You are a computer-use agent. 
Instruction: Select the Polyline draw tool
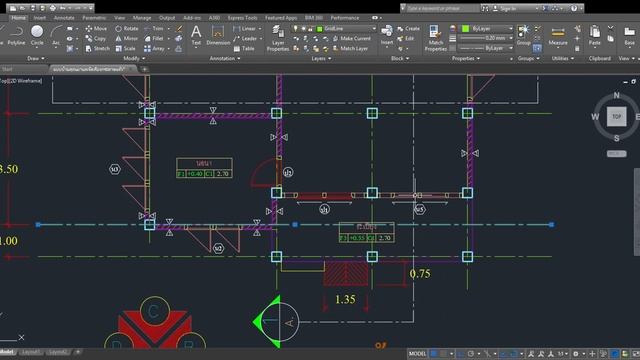click(16, 35)
